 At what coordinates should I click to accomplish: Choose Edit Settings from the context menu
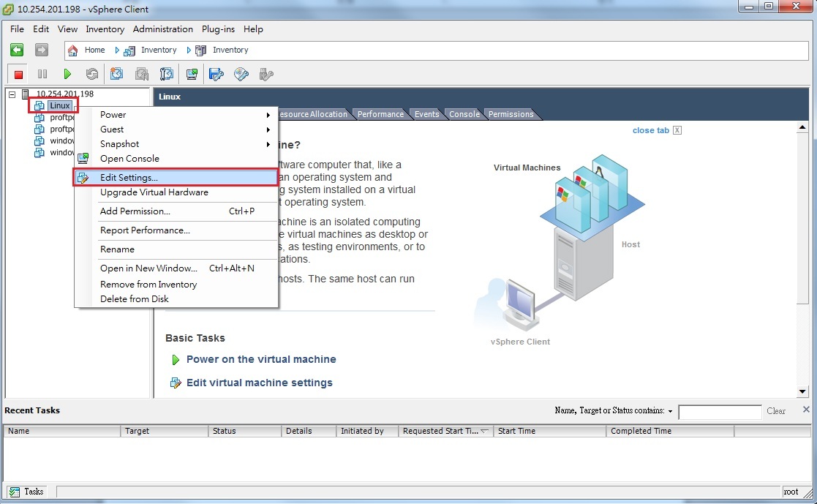coord(129,178)
